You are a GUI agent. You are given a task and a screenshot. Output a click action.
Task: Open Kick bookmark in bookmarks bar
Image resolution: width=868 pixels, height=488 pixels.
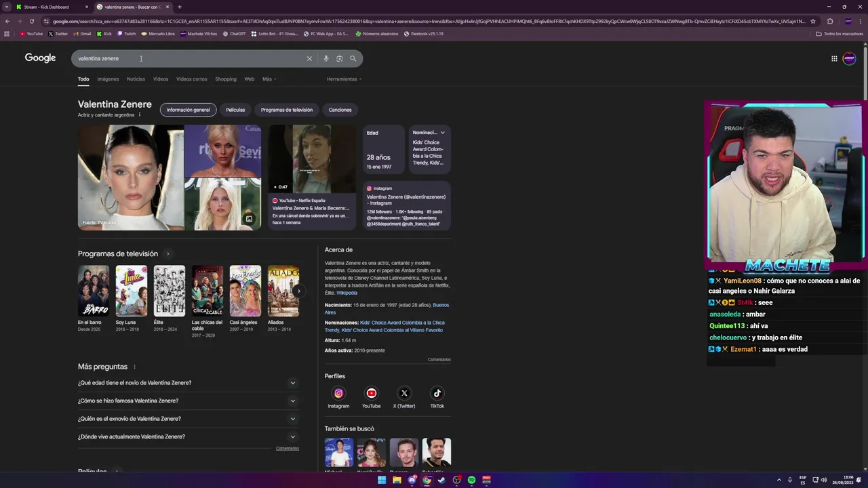104,33
